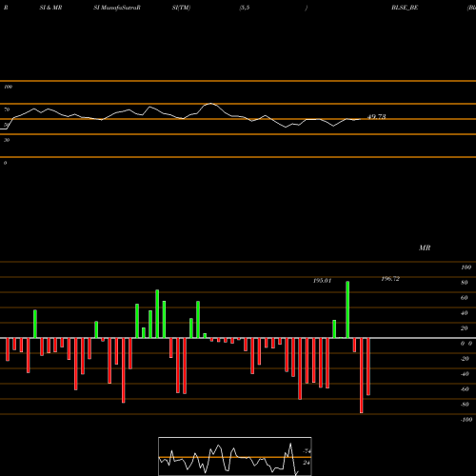Click the RSI axis label 30
Screen dimensions: 476x476
(7, 140)
